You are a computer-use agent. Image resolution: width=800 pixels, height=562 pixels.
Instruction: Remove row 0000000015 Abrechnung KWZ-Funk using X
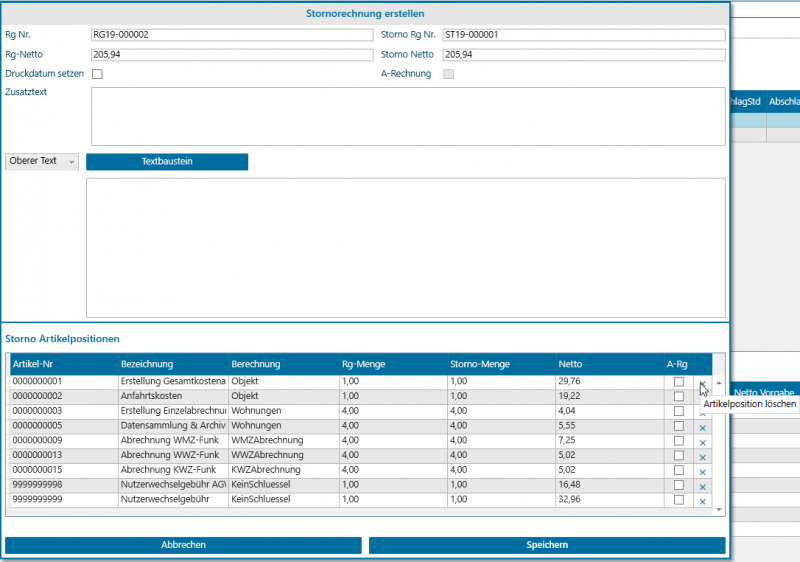pyautogui.click(x=703, y=472)
